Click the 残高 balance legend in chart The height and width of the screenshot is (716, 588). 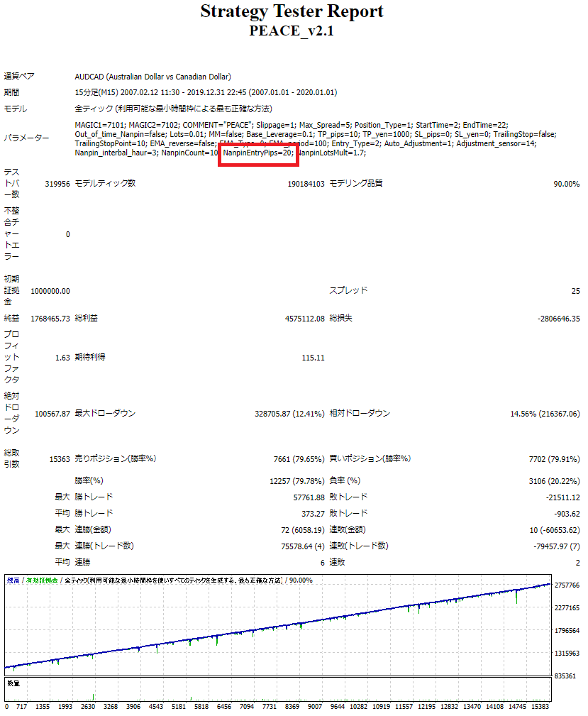[x=13, y=580]
